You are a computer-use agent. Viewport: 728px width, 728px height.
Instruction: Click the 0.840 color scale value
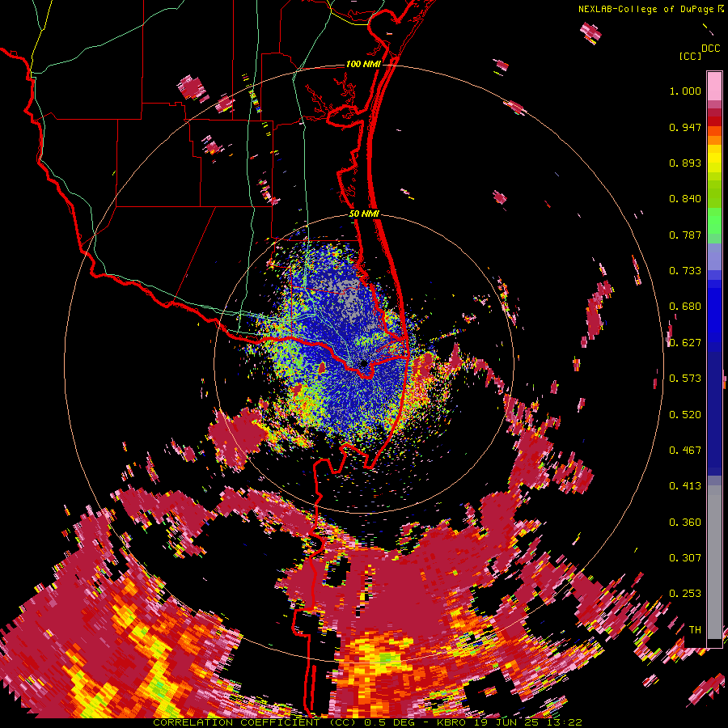click(685, 199)
